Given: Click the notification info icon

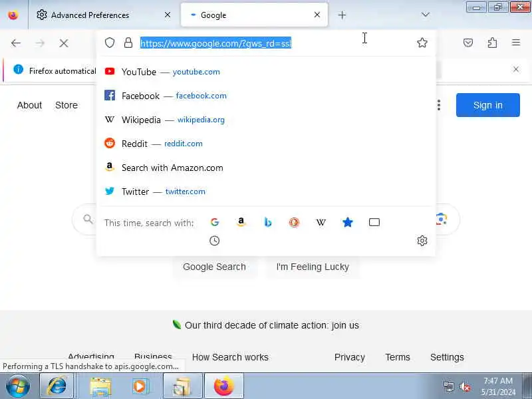Looking at the screenshot, I should [19, 70].
